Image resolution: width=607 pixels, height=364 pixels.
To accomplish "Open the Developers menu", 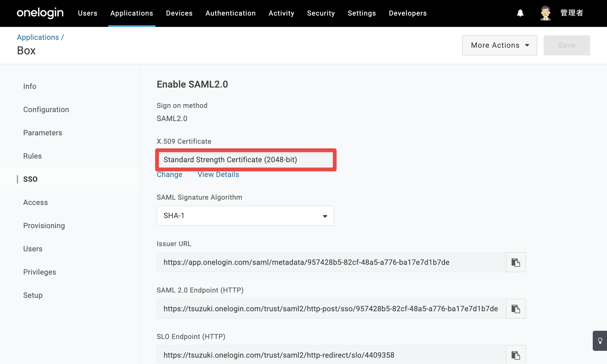I will (408, 13).
